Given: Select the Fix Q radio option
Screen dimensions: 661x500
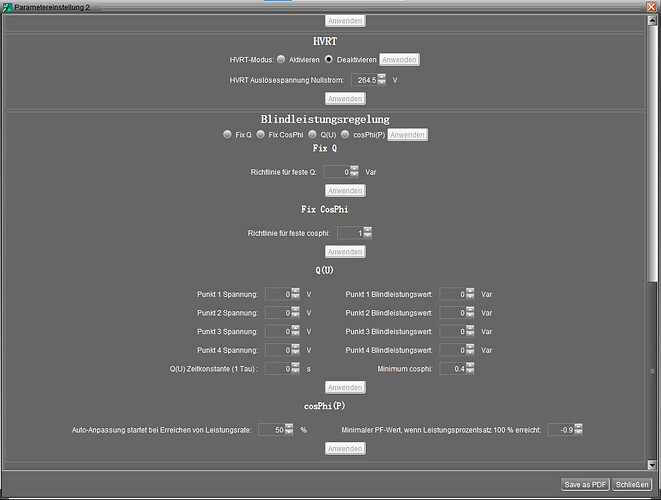Looking at the screenshot, I should [227, 134].
